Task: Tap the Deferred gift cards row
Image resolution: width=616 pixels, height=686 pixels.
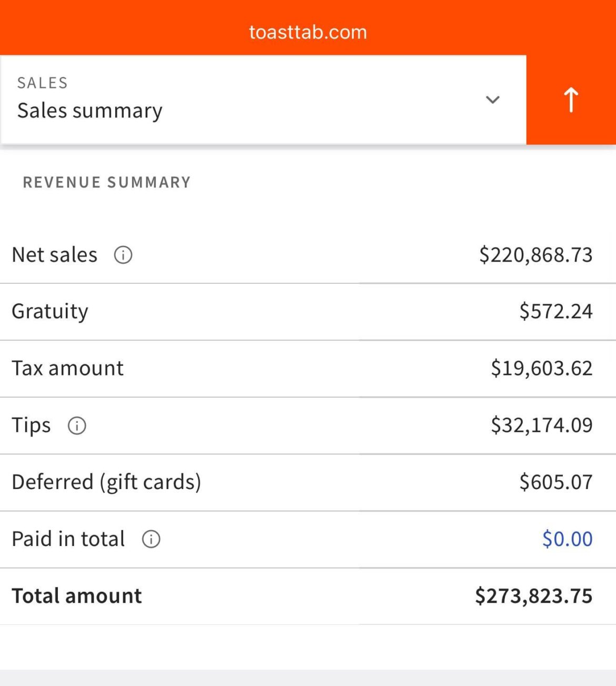Action: click(308, 482)
